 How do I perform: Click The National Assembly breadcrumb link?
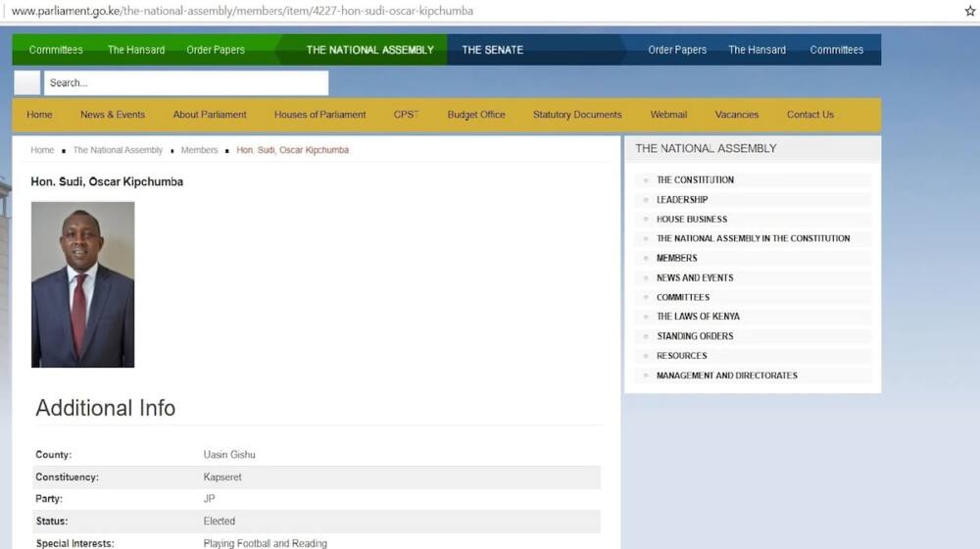pos(118,150)
